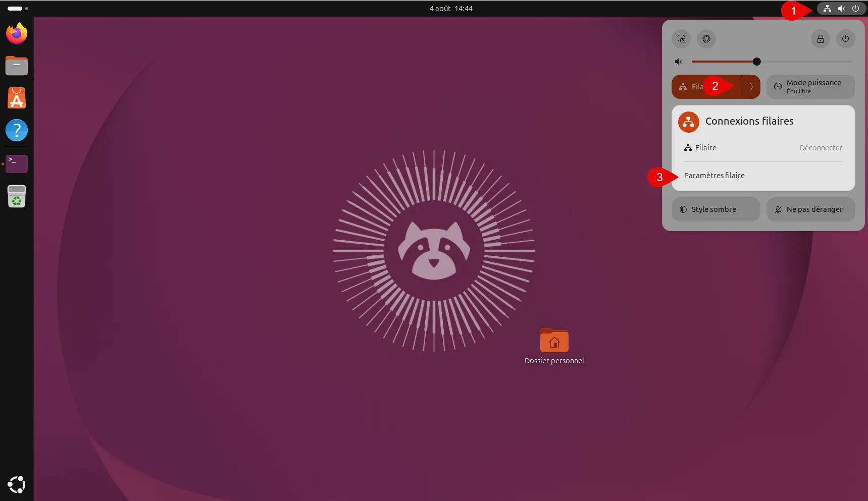The height and width of the screenshot is (501, 868).
Task: Adjust the volume slider in quick settings
Action: pyautogui.click(x=772, y=62)
